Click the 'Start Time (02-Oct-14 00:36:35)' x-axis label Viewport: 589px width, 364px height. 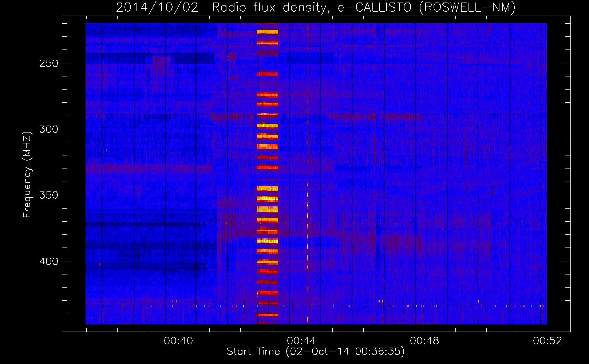pyautogui.click(x=316, y=352)
